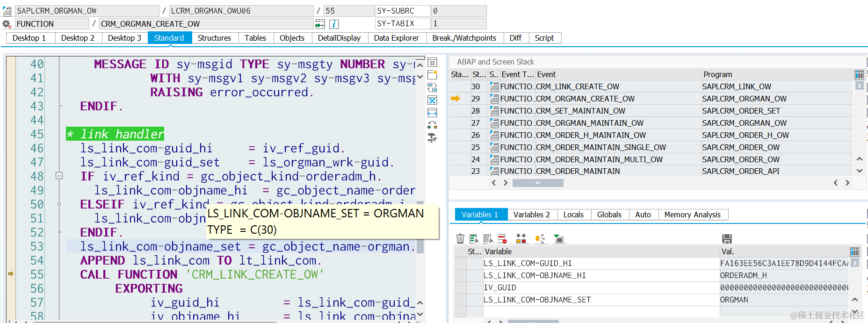Click the stack table left scroll-left arrow
The height and width of the screenshot is (323, 868).
tap(494, 183)
